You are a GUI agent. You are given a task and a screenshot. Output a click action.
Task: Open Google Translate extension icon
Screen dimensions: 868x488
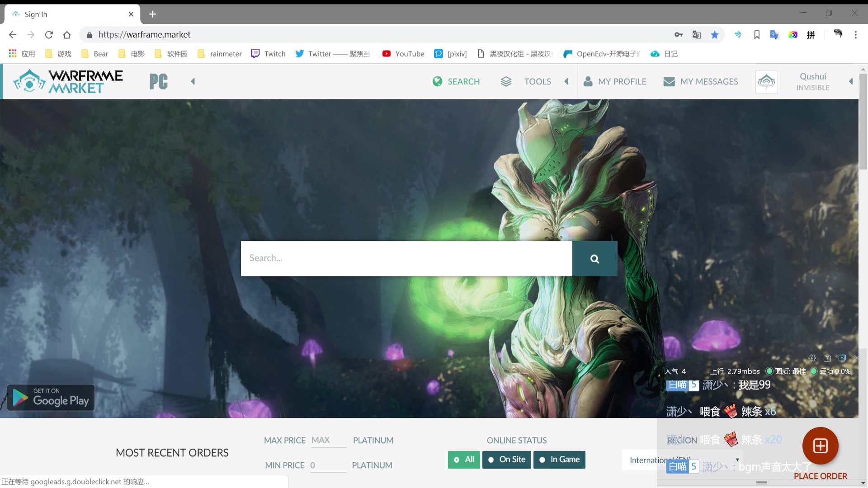[x=775, y=35]
